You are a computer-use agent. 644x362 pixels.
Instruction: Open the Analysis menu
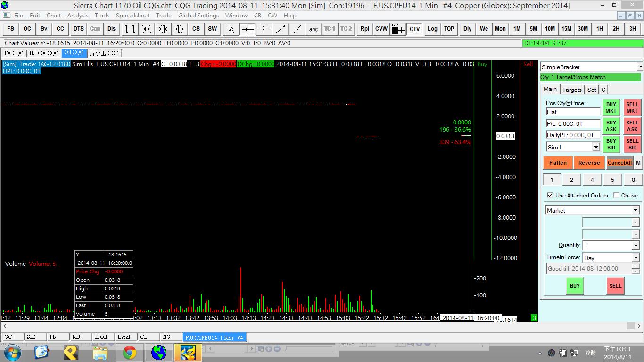[x=78, y=15]
